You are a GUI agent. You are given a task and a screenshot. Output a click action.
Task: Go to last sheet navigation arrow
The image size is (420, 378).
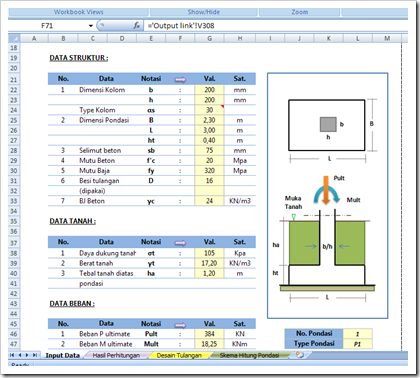[34, 355]
